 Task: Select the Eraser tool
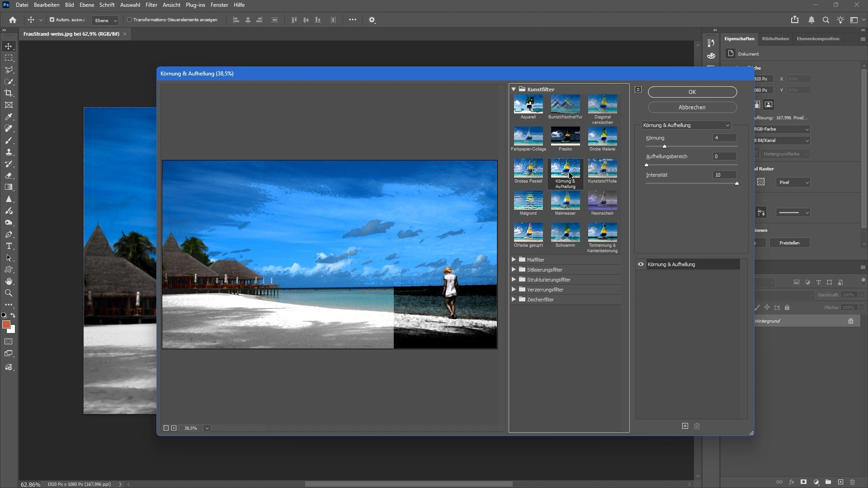pyautogui.click(x=9, y=176)
